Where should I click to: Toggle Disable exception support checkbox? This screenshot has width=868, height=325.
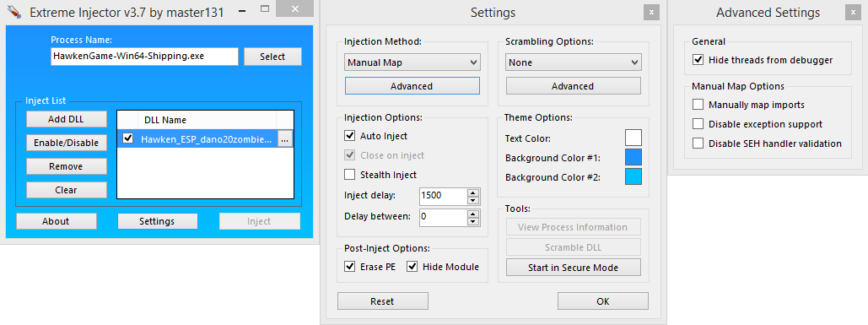tap(698, 124)
